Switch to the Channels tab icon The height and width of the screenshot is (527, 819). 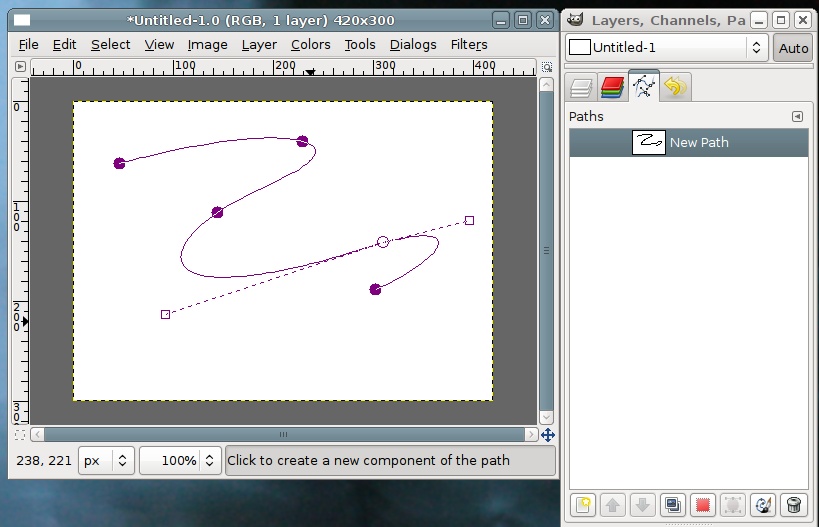pyautogui.click(x=612, y=87)
